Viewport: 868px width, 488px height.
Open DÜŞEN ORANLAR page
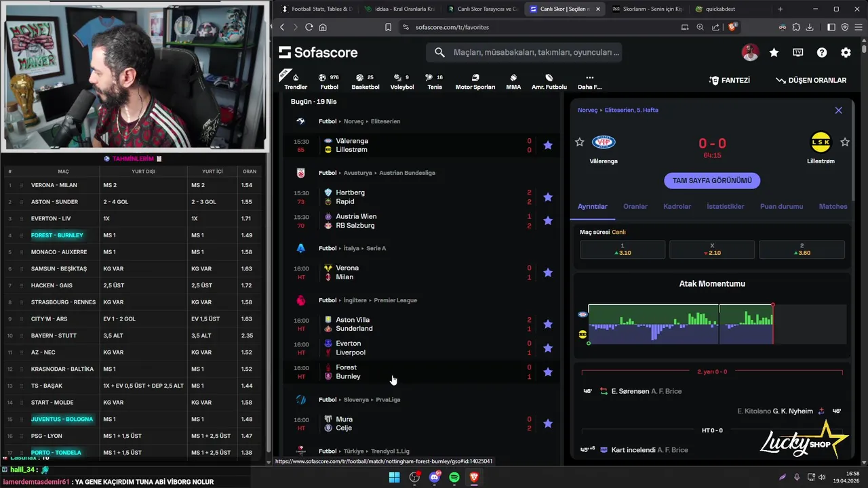[x=811, y=80]
